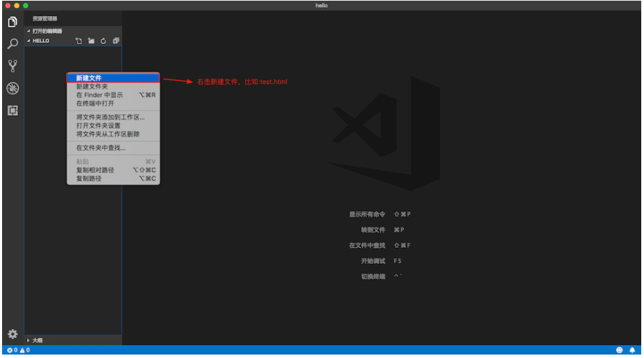Click the warnings count in status bar
The width and height of the screenshot is (644, 358).
[25, 350]
